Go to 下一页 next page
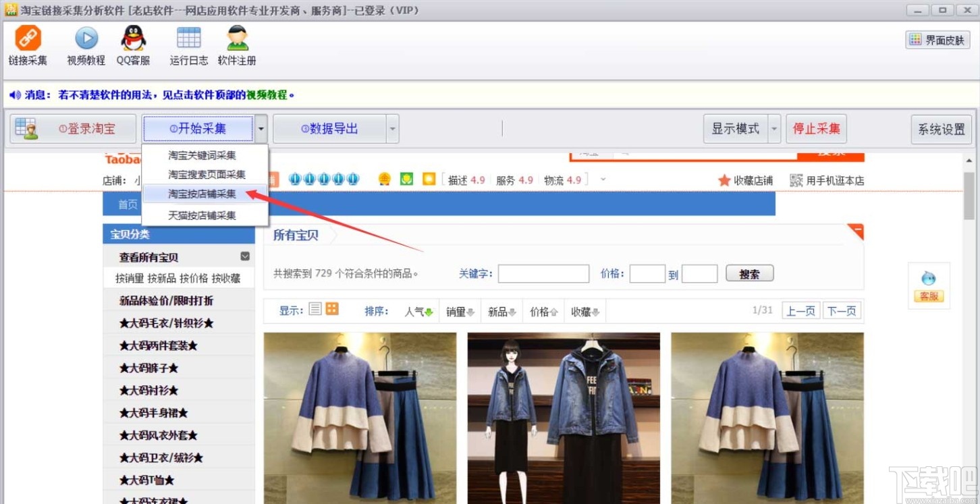 pyautogui.click(x=842, y=310)
